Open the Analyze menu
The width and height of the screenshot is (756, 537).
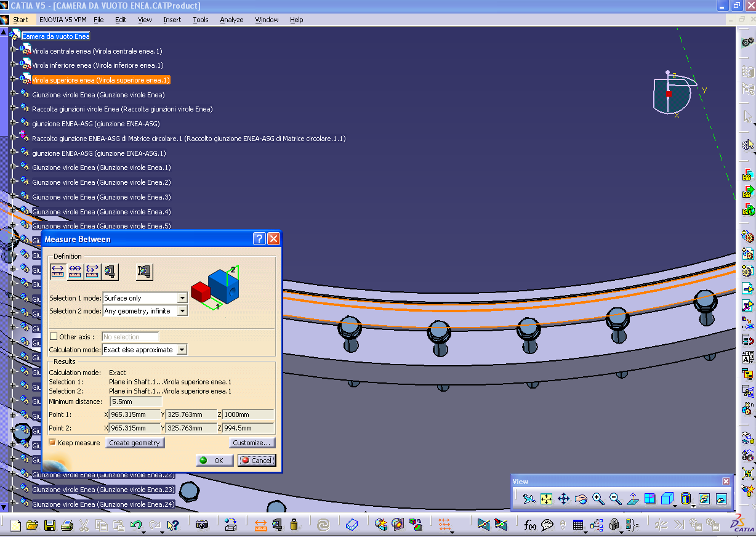231,20
